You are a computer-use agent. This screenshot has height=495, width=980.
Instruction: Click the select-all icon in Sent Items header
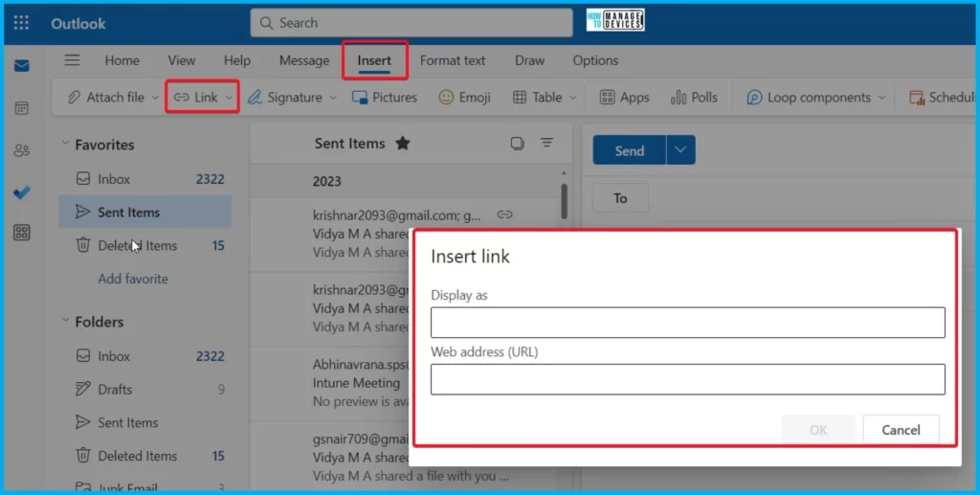(x=517, y=143)
